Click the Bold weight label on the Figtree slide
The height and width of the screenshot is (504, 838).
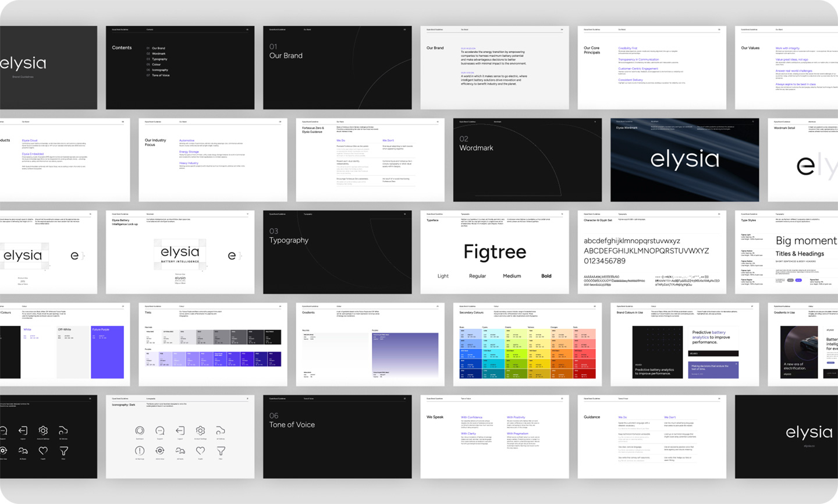[x=546, y=276]
